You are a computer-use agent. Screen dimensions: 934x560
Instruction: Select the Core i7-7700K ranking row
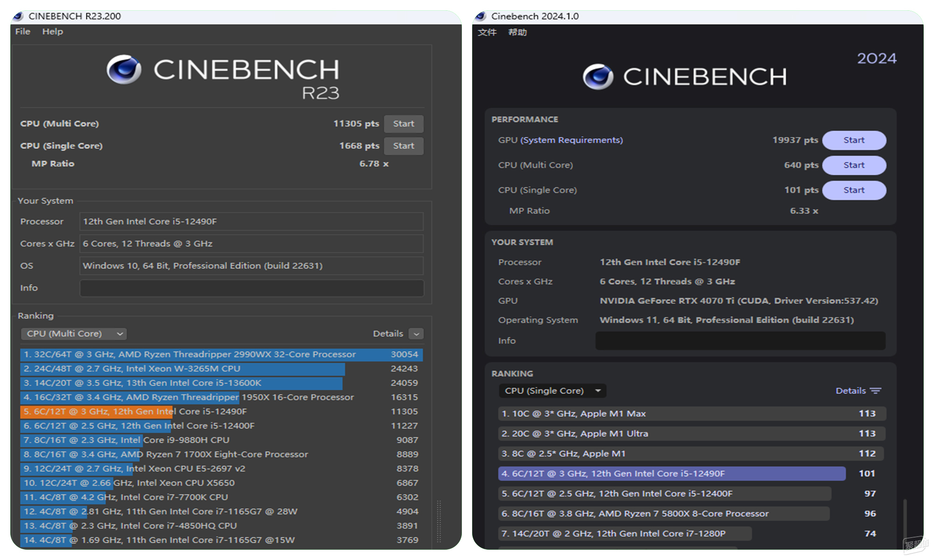[221, 497]
